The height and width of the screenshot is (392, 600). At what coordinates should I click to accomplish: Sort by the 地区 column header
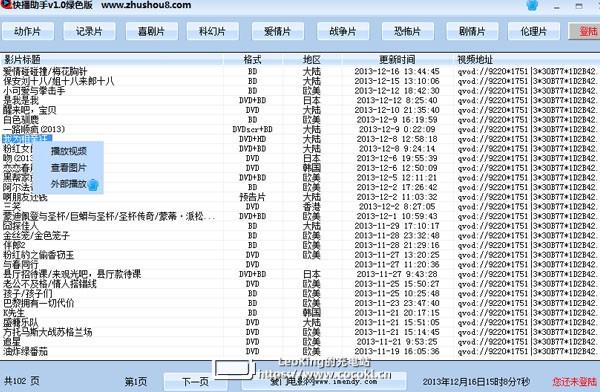(312, 60)
